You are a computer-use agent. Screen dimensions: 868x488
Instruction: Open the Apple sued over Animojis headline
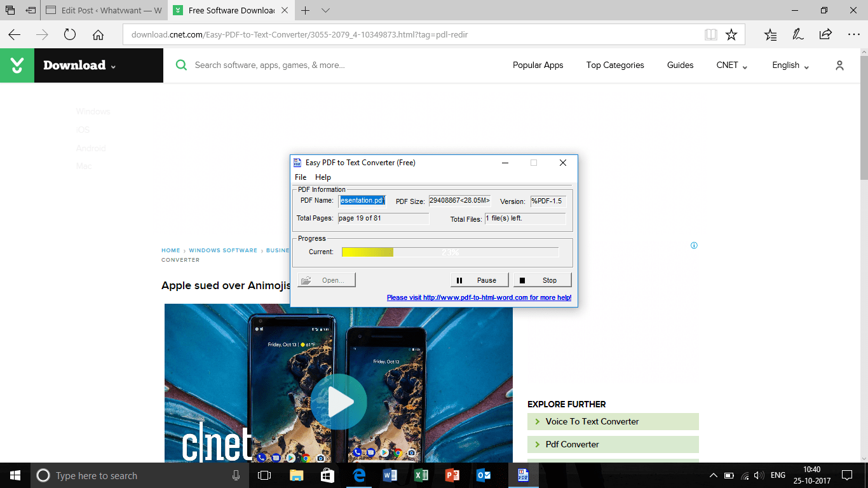pyautogui.click(x=226, y=285)
